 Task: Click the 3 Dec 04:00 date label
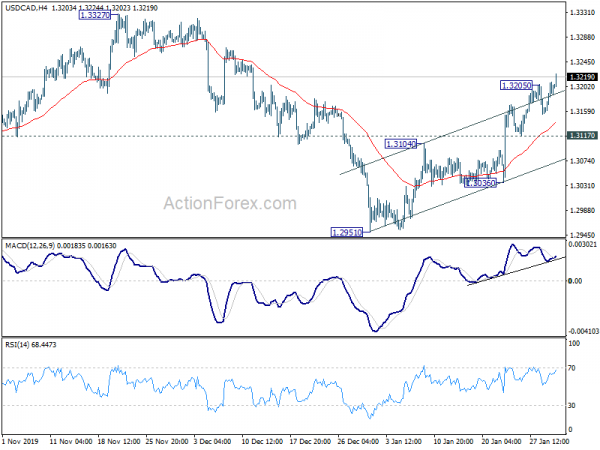[x=212, y=441]
